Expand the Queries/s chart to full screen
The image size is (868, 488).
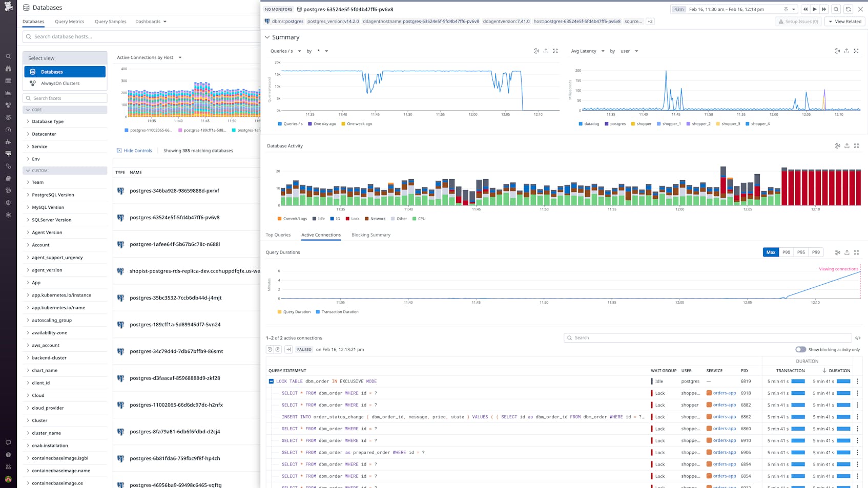click(x=555, y=51)
